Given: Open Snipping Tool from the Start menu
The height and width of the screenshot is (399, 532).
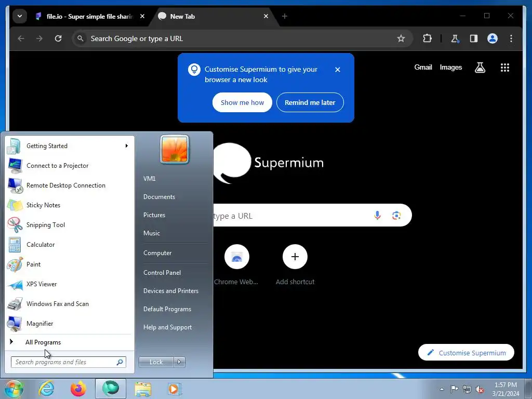Looking at the screenshot, I should (69, 225).
